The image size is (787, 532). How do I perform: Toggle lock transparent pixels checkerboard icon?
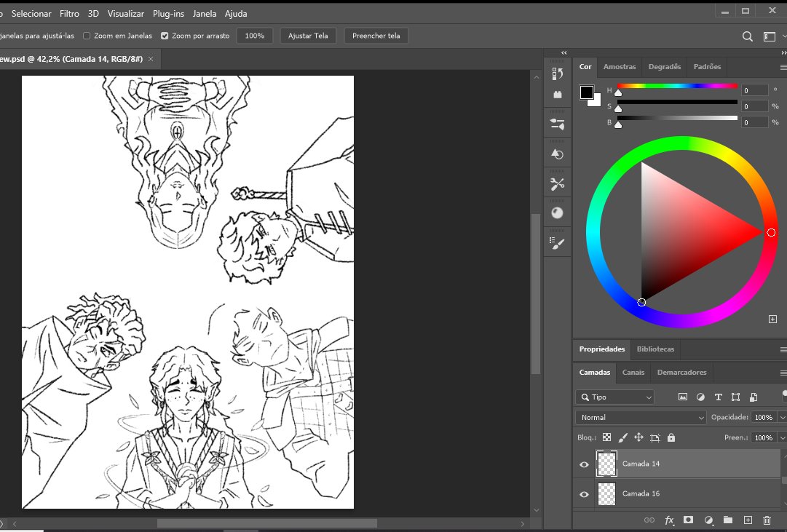coord(607,437)
